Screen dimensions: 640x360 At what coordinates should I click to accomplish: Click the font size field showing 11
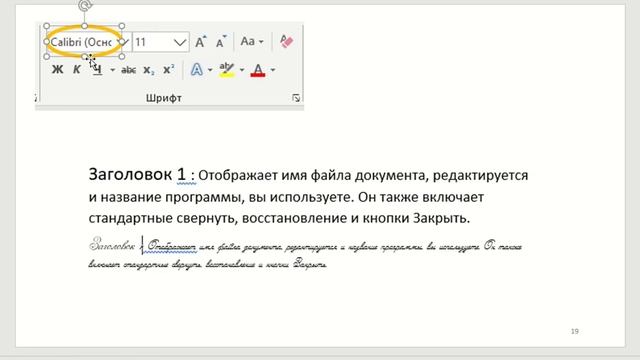(x=152, y=42)
